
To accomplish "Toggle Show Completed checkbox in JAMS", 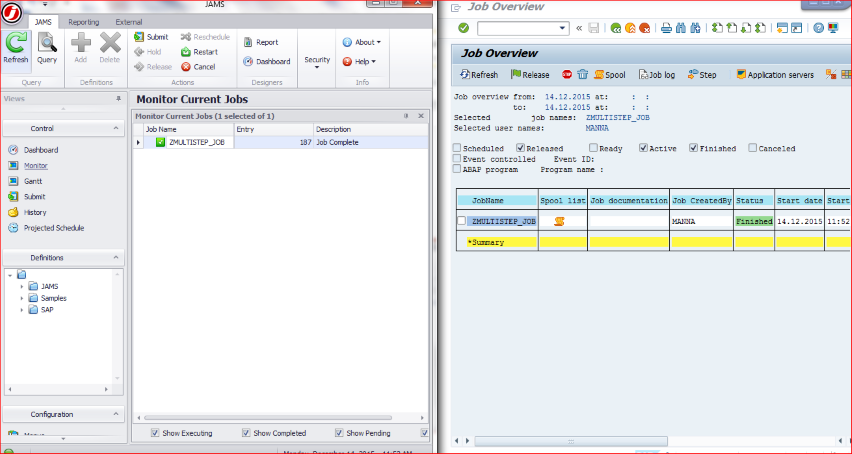I will (x=246, y=433).
